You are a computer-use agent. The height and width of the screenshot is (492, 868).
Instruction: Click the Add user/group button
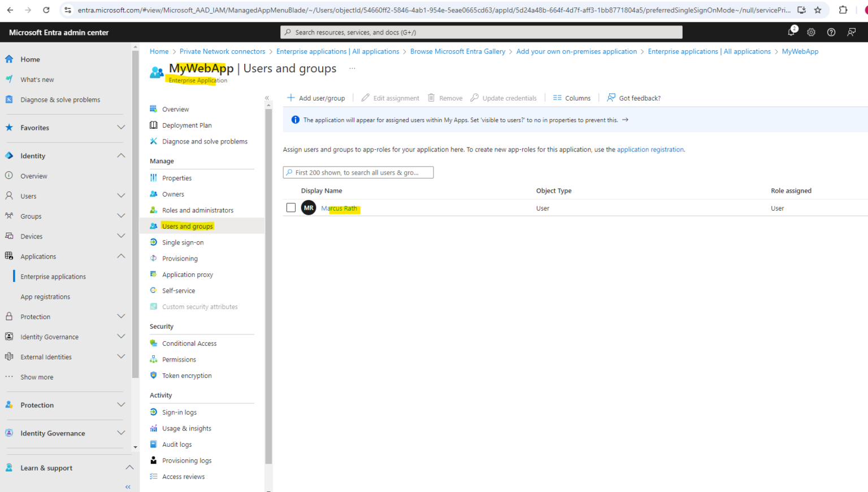click(x=316, y=98)
